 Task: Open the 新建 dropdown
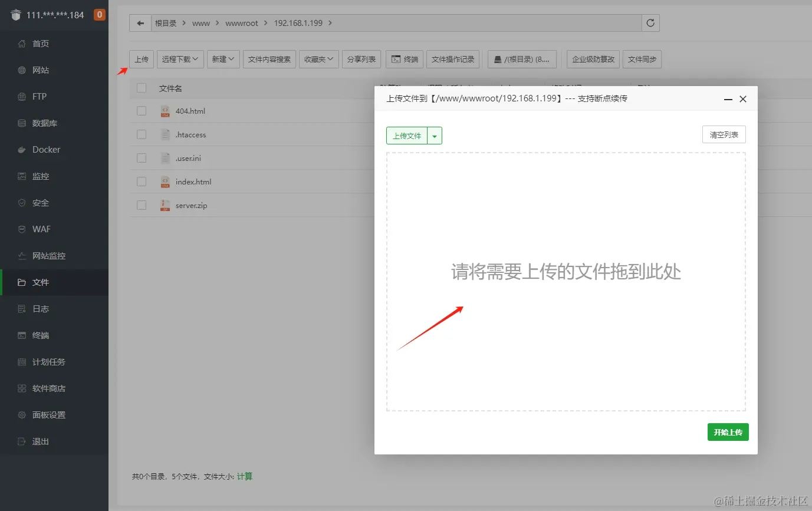223,59
